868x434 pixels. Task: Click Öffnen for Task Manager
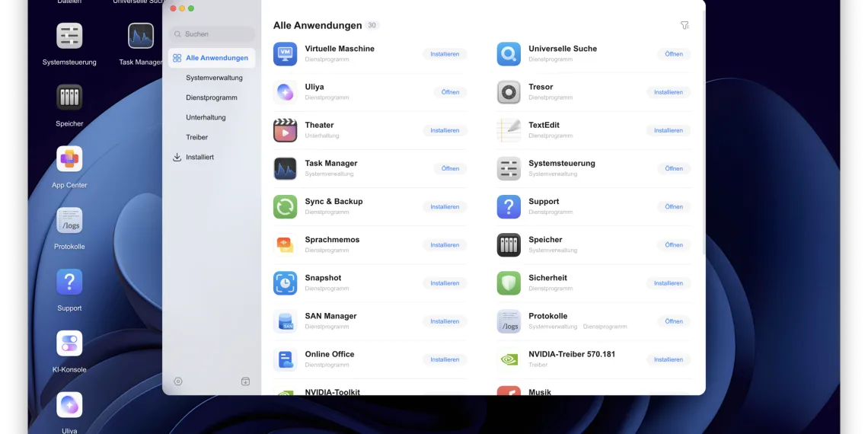coord(450,169)
